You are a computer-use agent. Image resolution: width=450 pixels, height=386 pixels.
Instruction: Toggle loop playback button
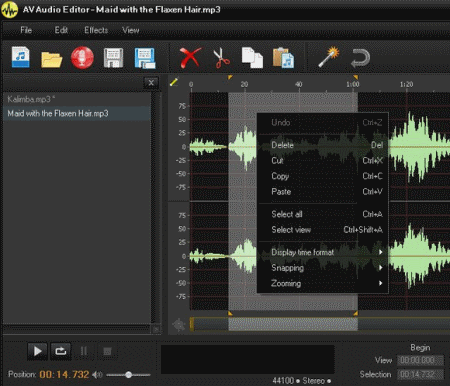pos(60,351)
